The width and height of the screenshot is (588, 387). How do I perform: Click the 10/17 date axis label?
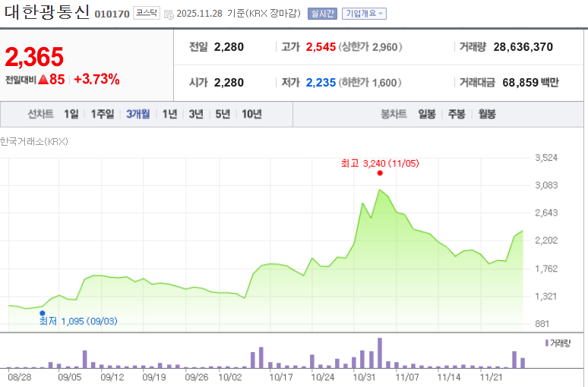click(x=281, y=377)
